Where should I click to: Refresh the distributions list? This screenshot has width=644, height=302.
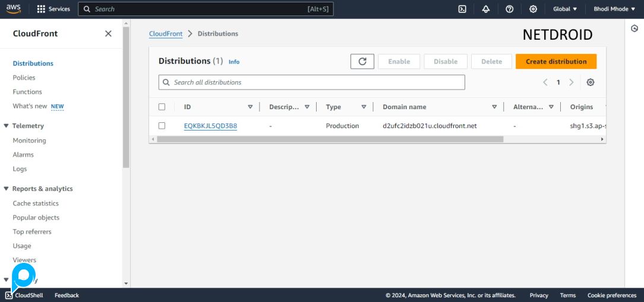coord(362,62)
